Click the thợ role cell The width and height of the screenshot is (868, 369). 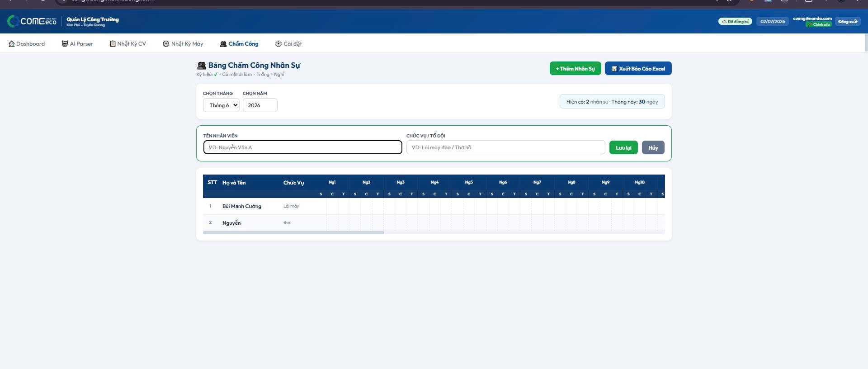click(287, 223)
